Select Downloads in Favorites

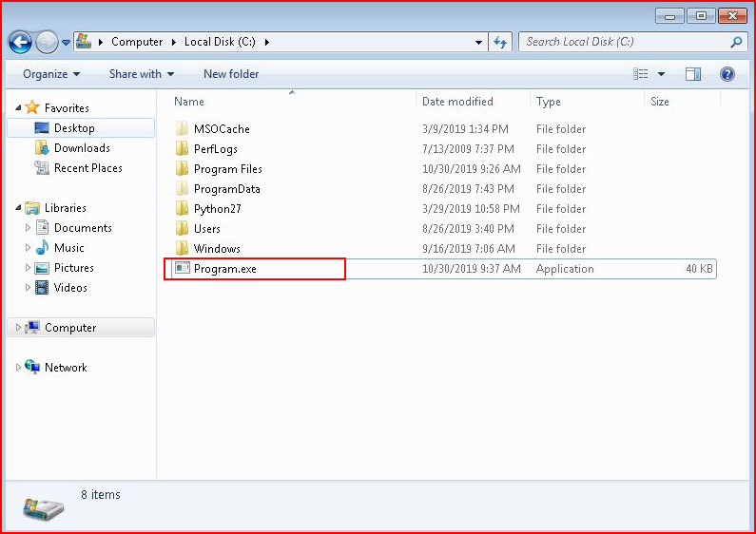click(82, 148)
